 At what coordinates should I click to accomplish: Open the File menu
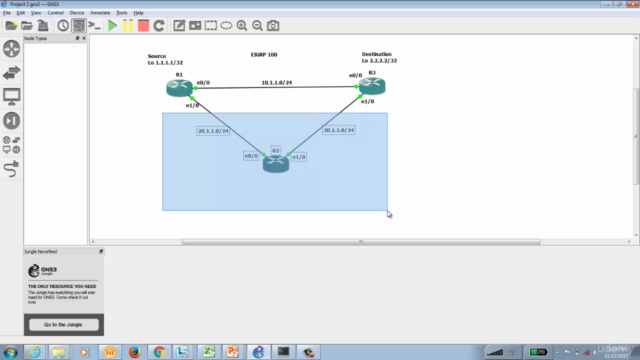tap(7, 13)
